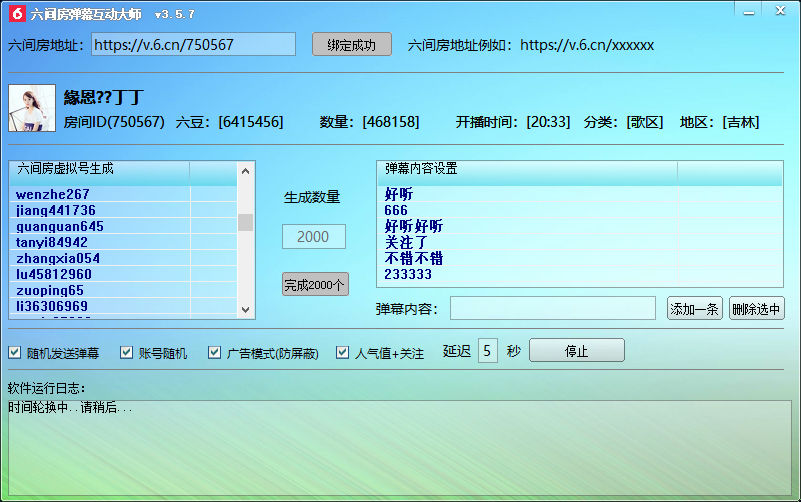Click the account list scroll up arrow
The image size is (801, 502).
pyautogui.click(x=245, y=171)
